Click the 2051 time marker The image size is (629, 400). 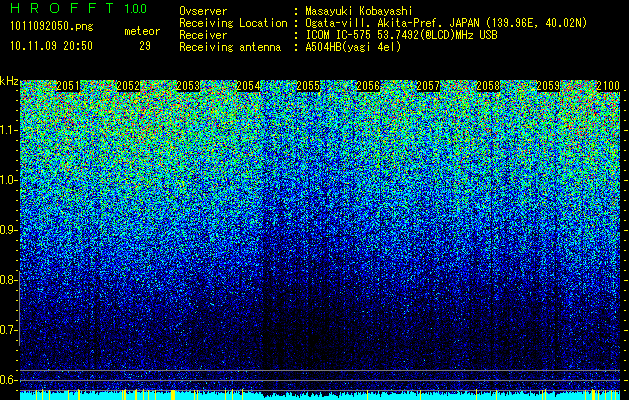click(x=68, y=86)
